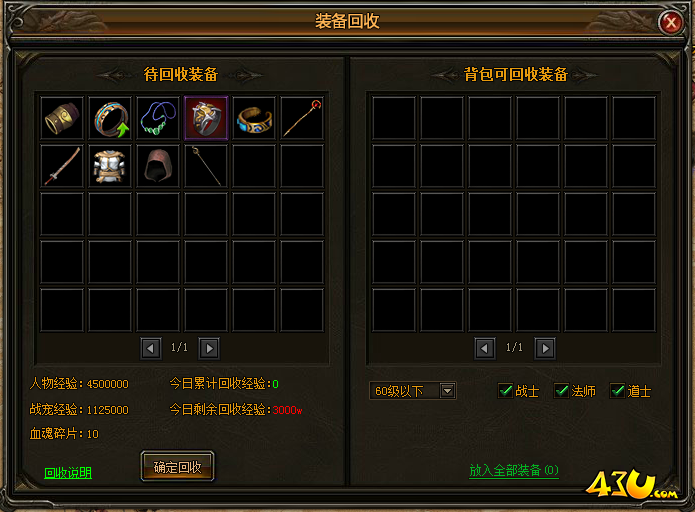Uncheck the 战士 class checkbox
This screenshot has height=512, width=695.
click(x=505, y=391)
